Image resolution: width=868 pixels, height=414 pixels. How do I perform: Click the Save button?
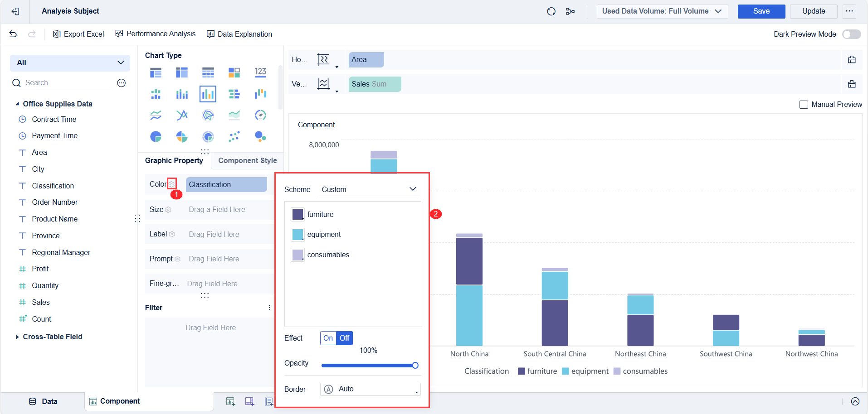coord(761,11)
